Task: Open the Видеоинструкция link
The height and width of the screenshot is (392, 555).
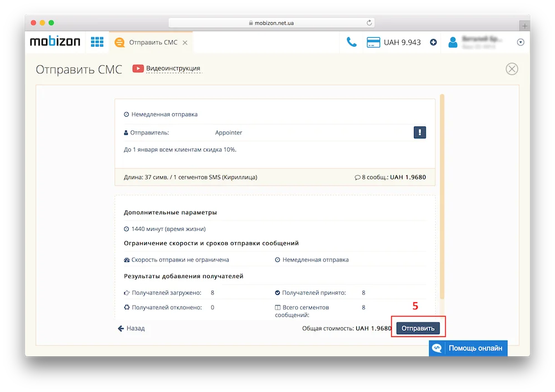Action: coord(173,68)
